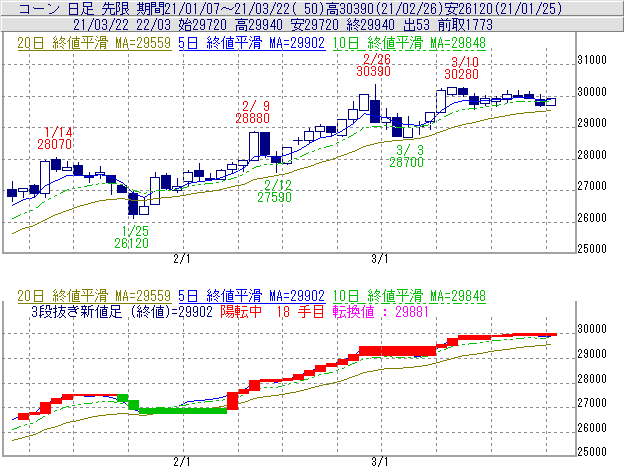Click the chart title text コーン 日足 先限
624x473 pixels.
point(76,9)
